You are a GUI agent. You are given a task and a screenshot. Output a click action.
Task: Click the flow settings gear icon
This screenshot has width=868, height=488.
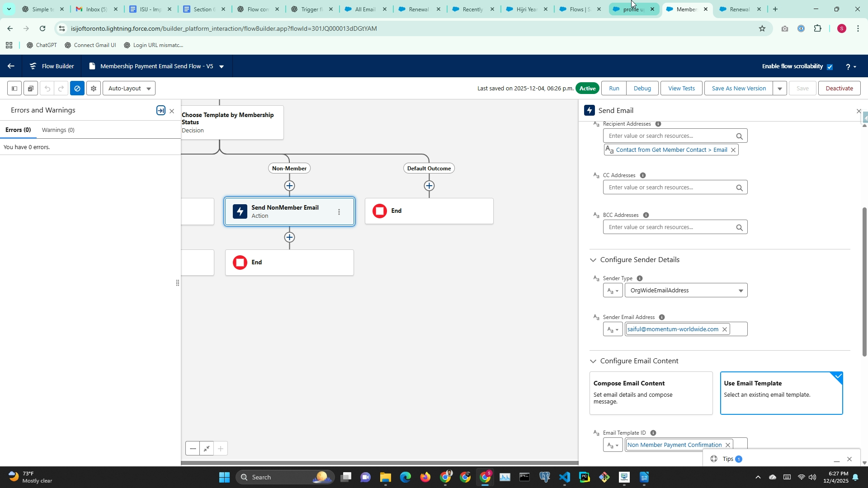click(94, 89)
